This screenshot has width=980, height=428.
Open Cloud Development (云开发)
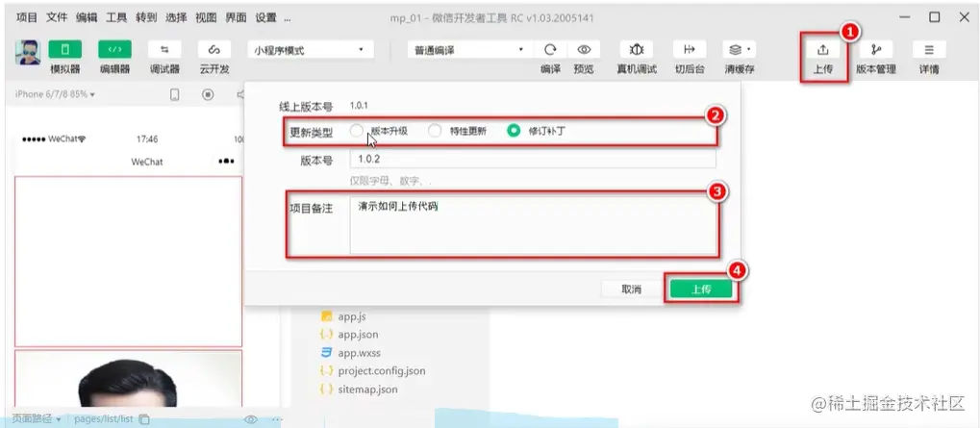pos(214,49)
